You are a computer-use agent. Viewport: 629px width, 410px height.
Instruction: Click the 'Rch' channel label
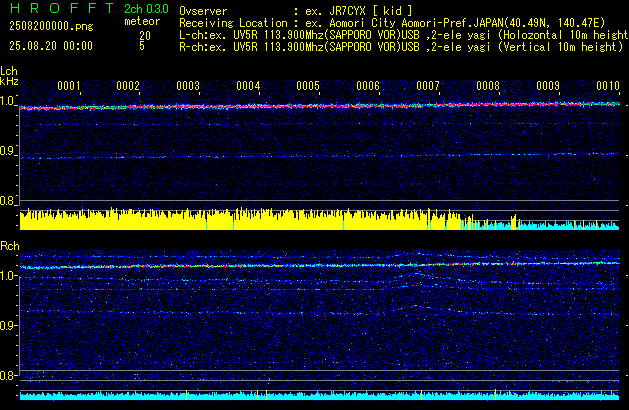(10, 246)
